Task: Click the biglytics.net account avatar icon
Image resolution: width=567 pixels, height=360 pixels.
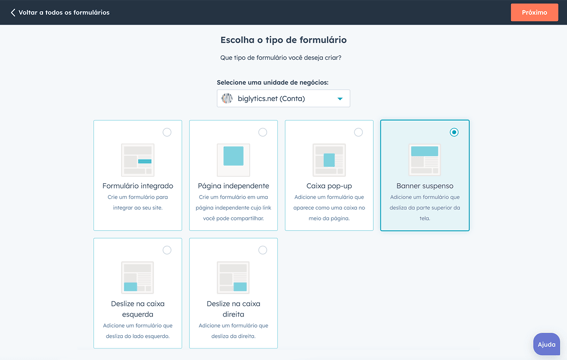Action: [x=227, y=98]
